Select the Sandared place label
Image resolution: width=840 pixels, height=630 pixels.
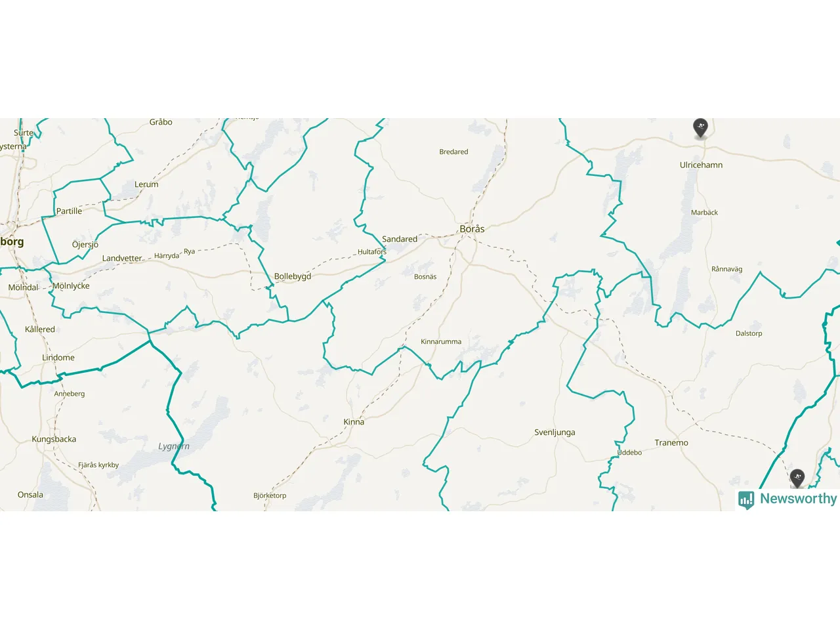pos(400,240)
